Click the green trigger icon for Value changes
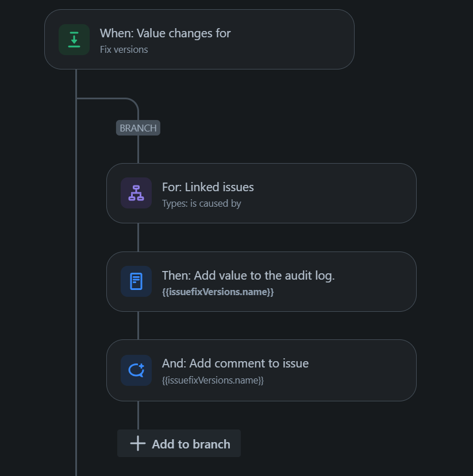 (x=74, y=40)
